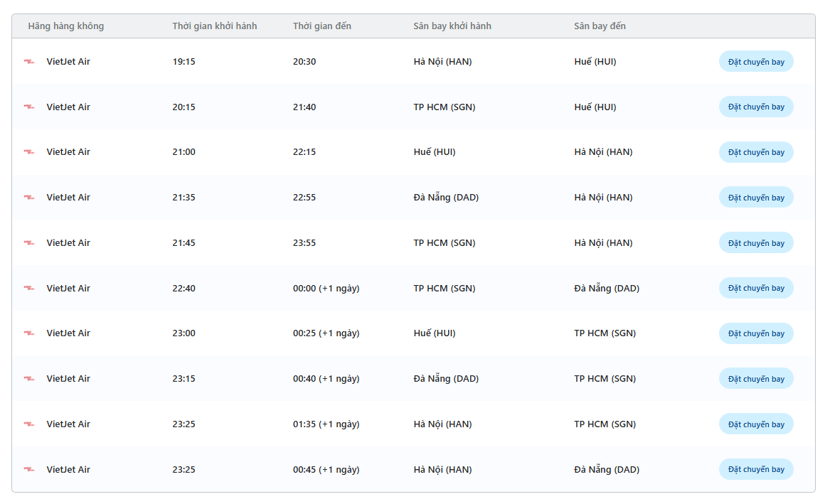Click the Sân bay khởi hành column header

[x=452, y=26]
